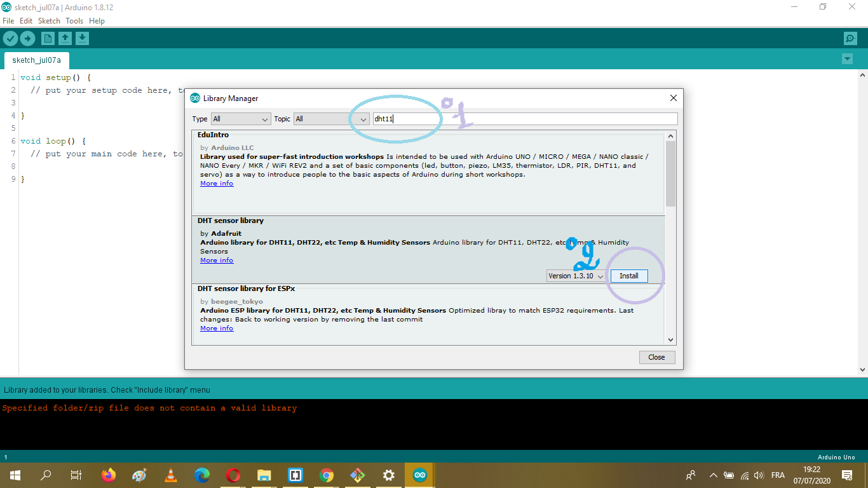The width and height of the screenshot is (868, 488).
Task: Select the EduIntro library title
Action: (213, 135)
